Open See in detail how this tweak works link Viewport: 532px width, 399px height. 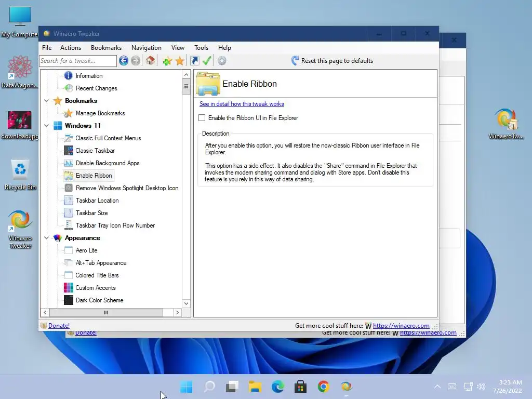242,104
